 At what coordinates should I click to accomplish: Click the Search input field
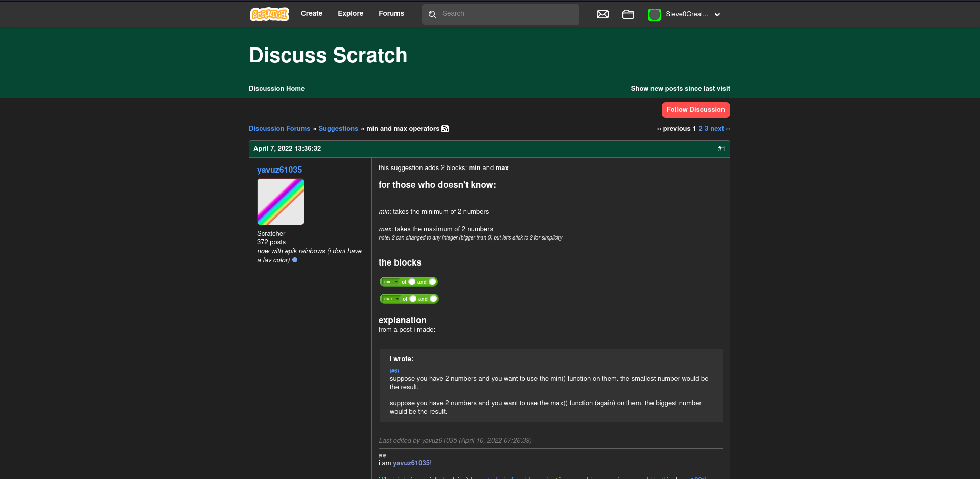coord(501,14)
